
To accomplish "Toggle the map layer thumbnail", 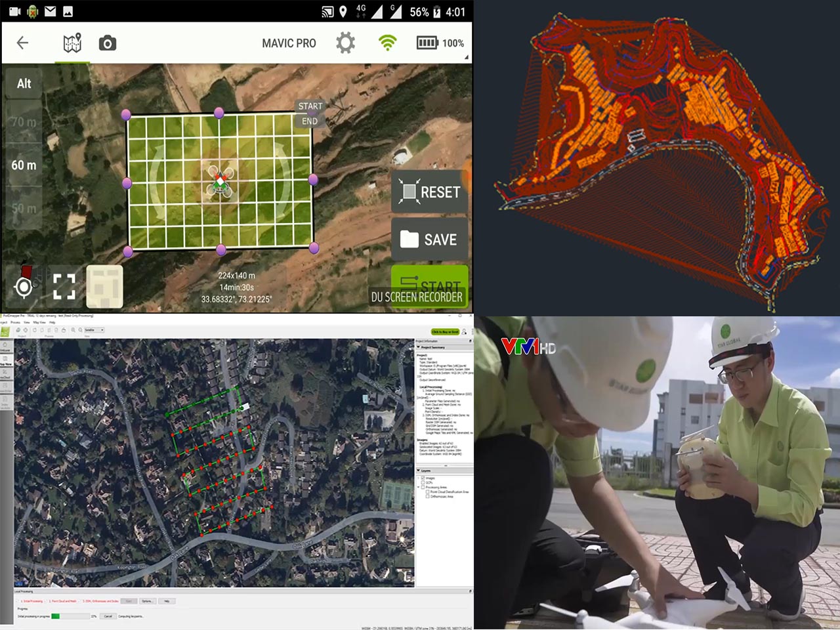I will tap(104, 287).
